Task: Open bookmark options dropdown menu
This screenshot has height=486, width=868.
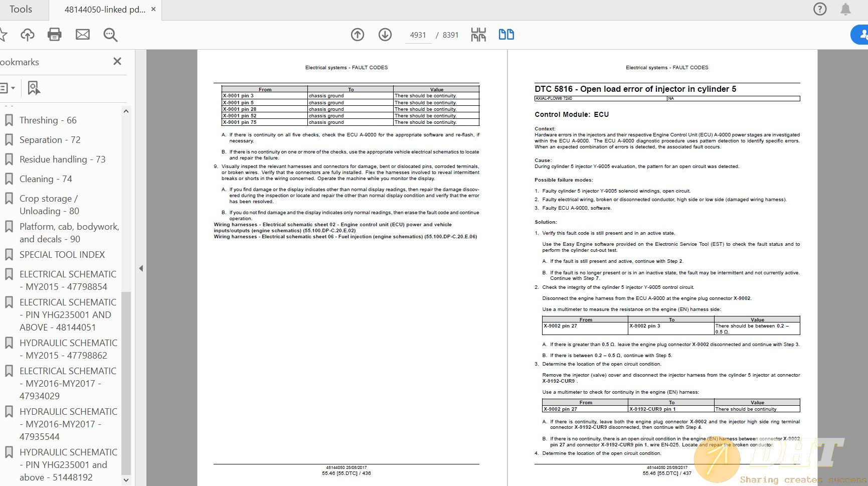Action: (x=8, y=88)
